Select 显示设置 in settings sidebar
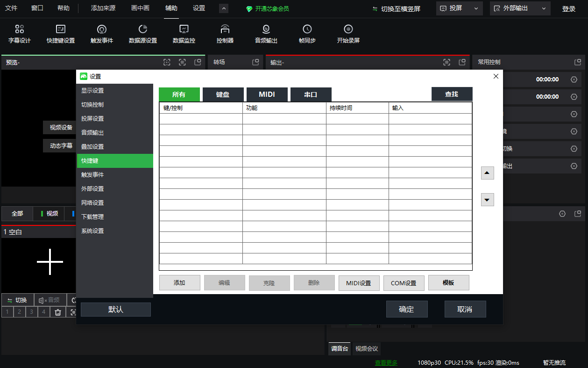Image resolution: width=588 pixels, height=368 pixels. 115,91
